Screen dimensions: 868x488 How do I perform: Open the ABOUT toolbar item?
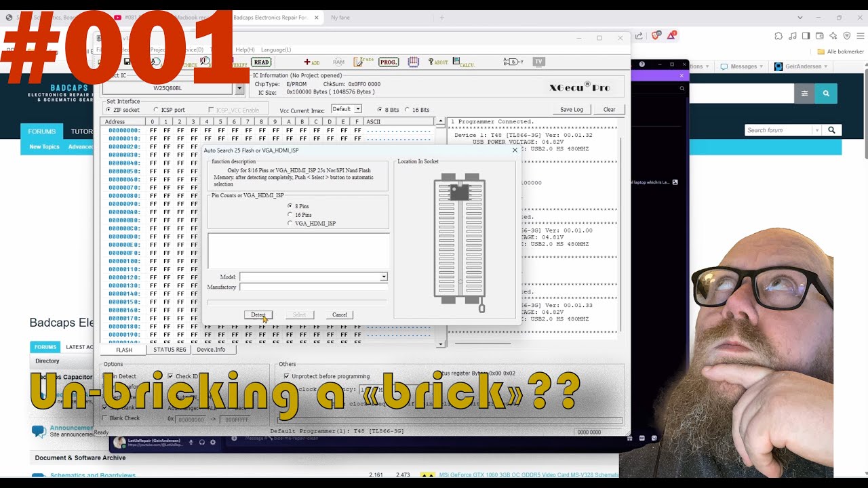[438, 62]
